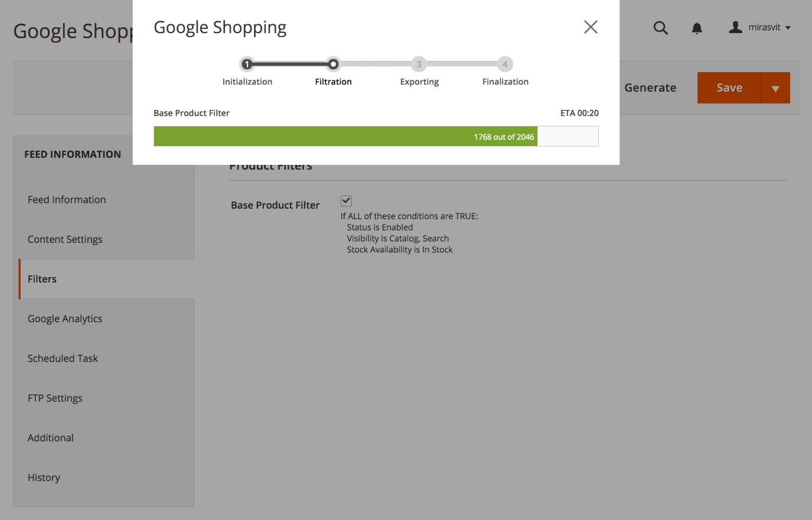The width and height of the screenshot is (812, 520).
Task: Toggle the Base Product Filter checkbox
Action: pyautogui.click(x=346, y=201)
